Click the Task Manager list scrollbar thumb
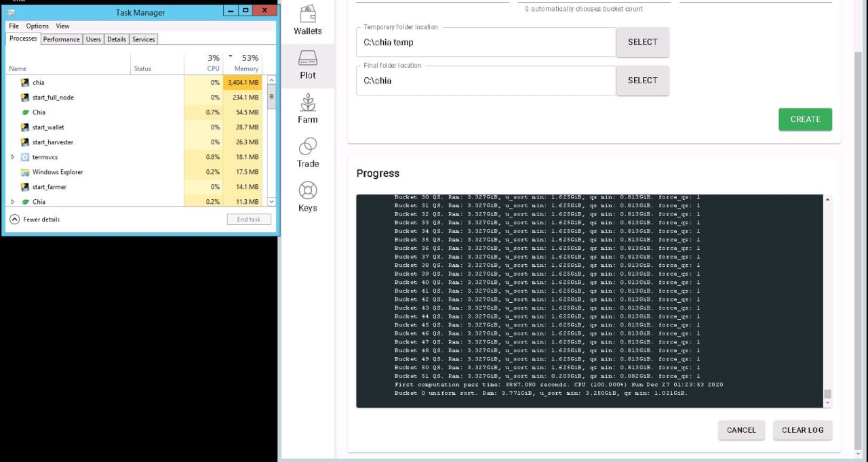 click(x=272, y=96)
